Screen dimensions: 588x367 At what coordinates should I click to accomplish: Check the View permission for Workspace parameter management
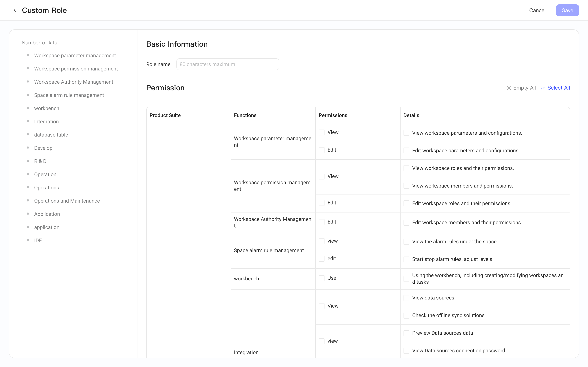[321, 132]
